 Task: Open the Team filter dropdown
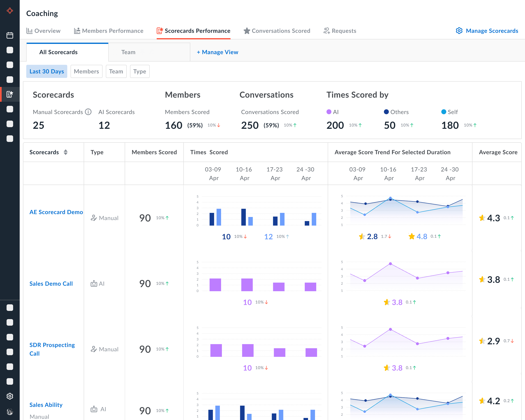[x=116, y=71]
